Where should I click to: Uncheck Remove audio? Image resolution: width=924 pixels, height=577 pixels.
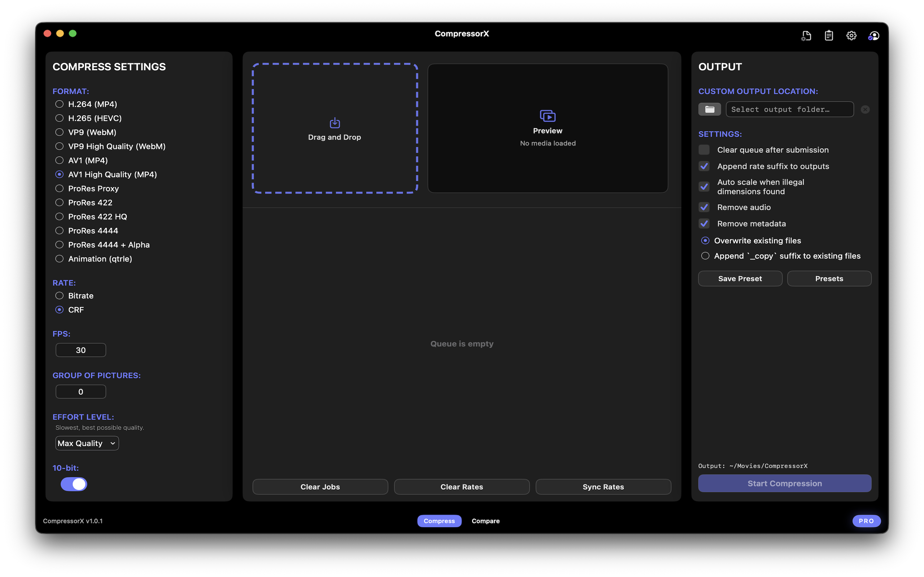704,207
